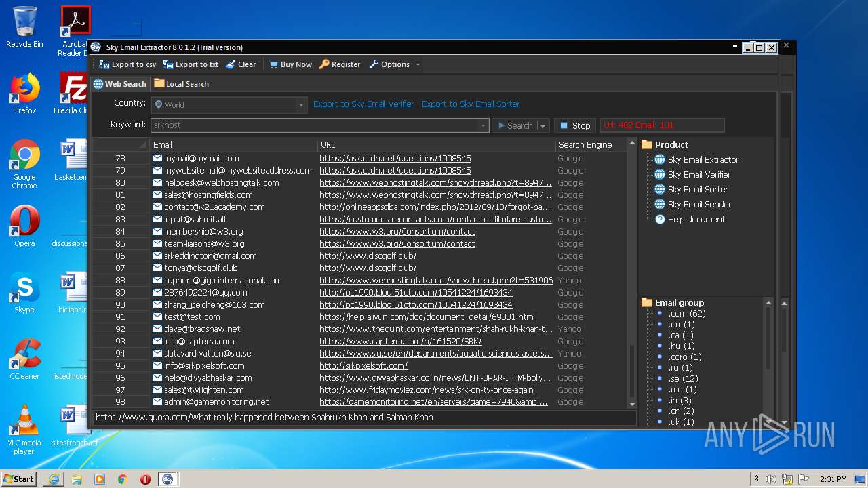Open the Windows Start menu
This screenshot has width=868, height=488.
coord(19,479)
